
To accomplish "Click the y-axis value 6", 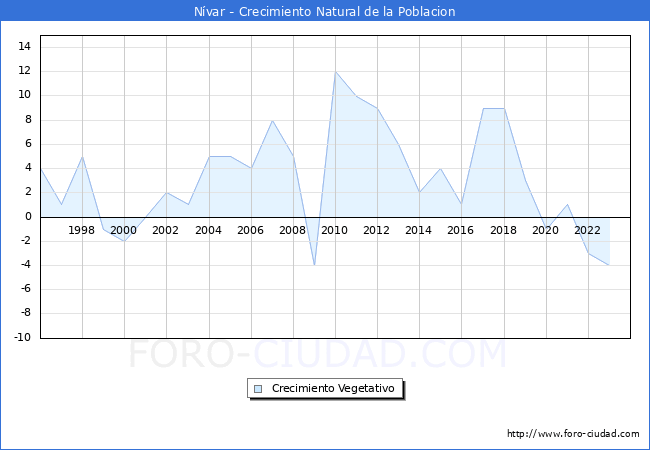I will pos(28,144).
